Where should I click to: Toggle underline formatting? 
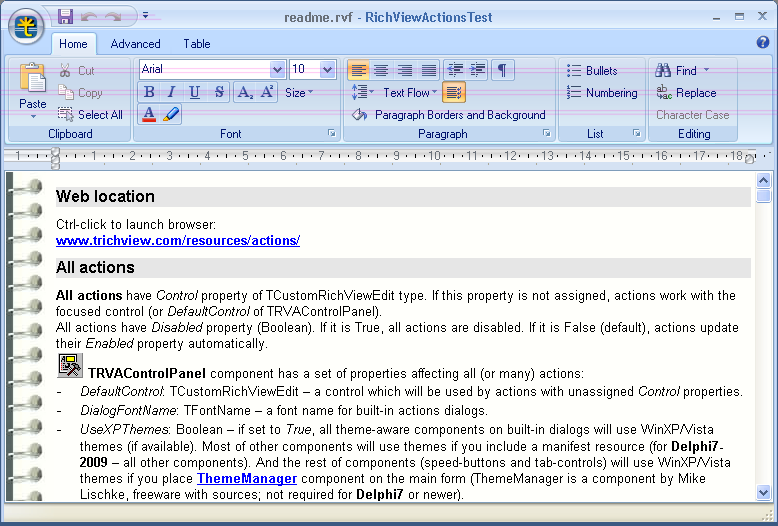click(194, 92)
